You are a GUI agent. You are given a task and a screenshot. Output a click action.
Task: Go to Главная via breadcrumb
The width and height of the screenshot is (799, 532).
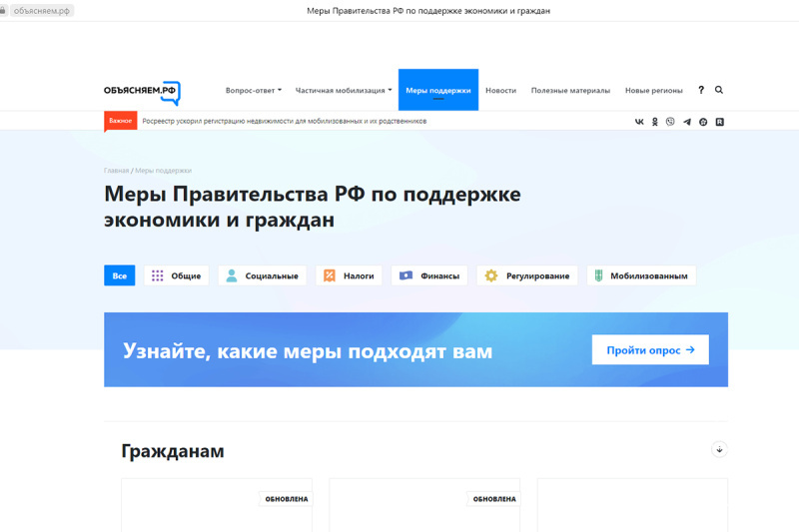116,171
